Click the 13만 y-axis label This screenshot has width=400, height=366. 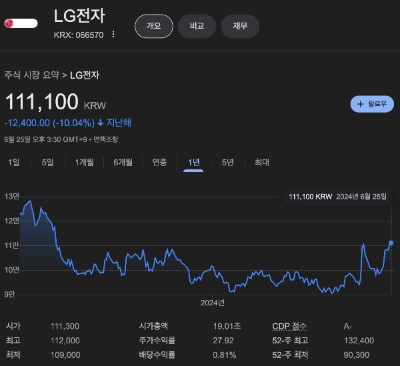[x=12, y=196]
